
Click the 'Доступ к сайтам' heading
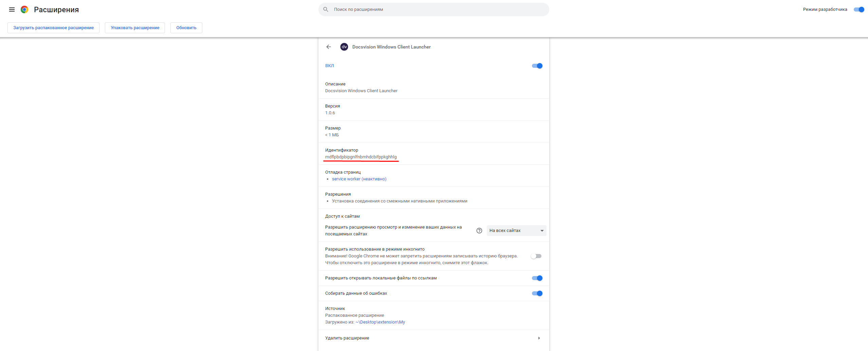pyautogui.click(x=342, y=216)
